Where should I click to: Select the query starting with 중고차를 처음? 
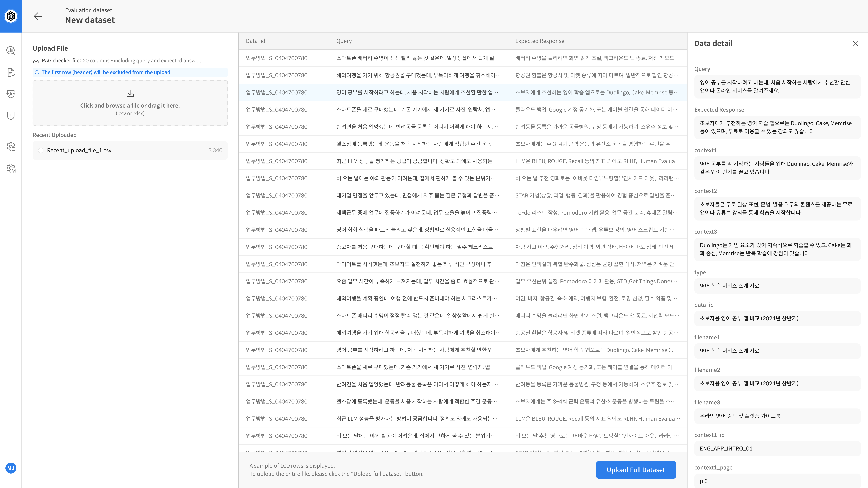417,247
